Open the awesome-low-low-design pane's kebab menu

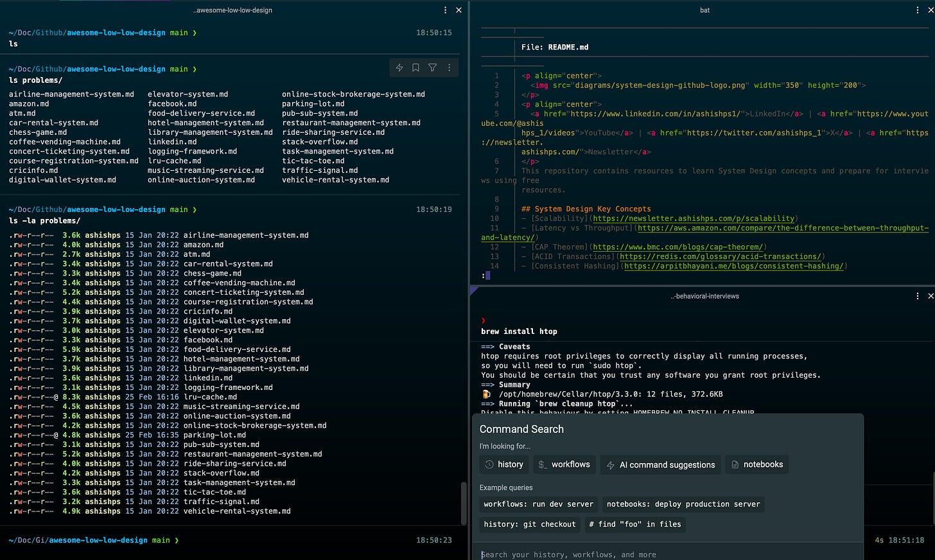tap(445, 10)
